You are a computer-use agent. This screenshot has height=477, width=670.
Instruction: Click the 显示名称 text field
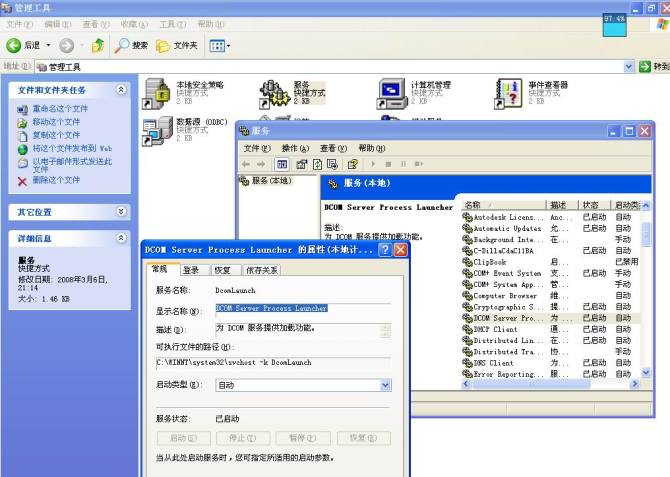pyautogui.click(x=302, y=309)
